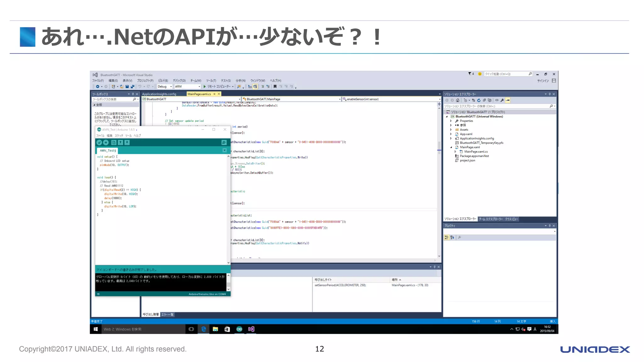Switch to the クラス ビュー tab
The image size is (644, 362).
511,219
